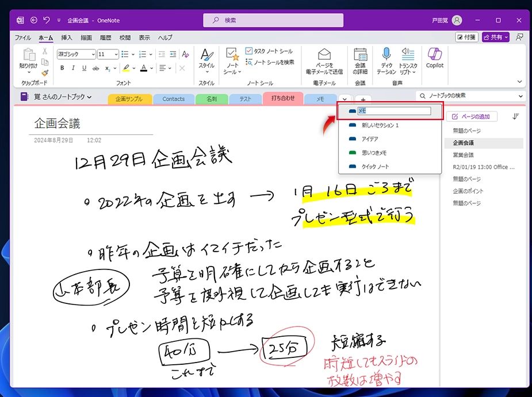Clear all formatting icon

[x=185, y=54]
